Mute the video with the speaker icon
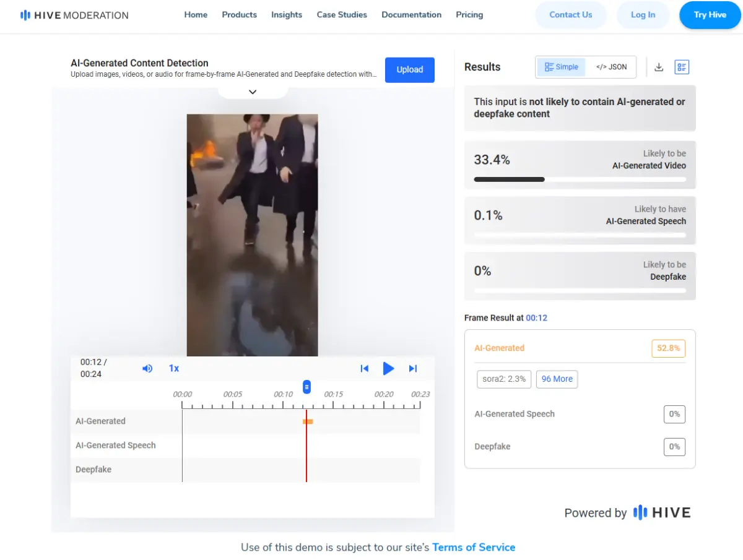This screenshot has height=560, width=743. (x=147, y=368)
